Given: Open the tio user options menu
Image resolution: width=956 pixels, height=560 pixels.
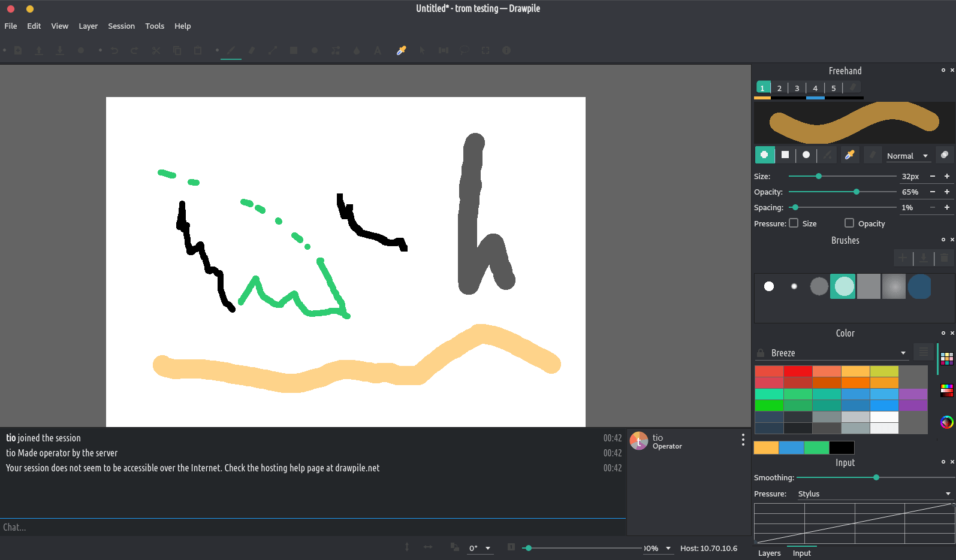Looking at the screenshot, I should [743, 440].
